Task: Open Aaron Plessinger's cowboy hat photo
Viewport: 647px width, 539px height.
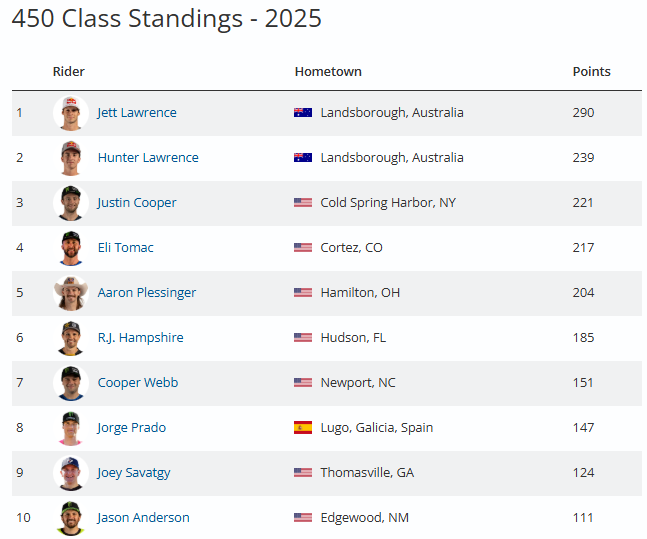Action: 70,293
